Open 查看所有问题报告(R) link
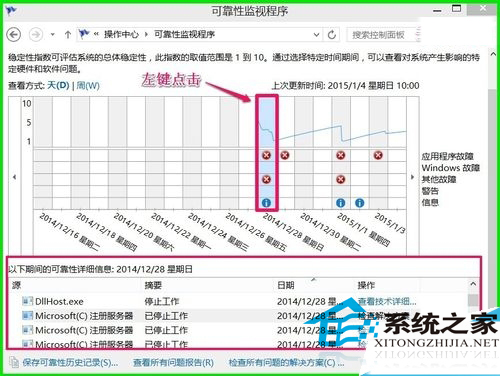Screen dimensions: 500x376 click(x=173, y=363)
